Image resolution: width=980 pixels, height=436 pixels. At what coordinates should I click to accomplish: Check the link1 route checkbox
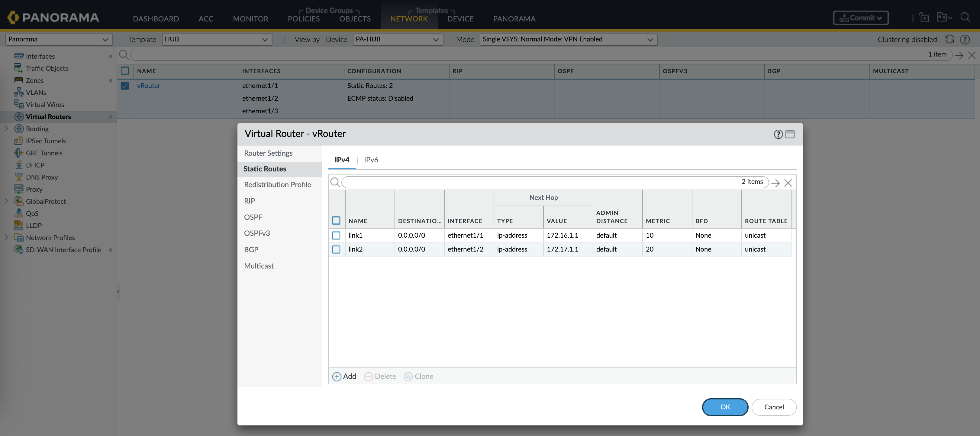tap(336, 235)
